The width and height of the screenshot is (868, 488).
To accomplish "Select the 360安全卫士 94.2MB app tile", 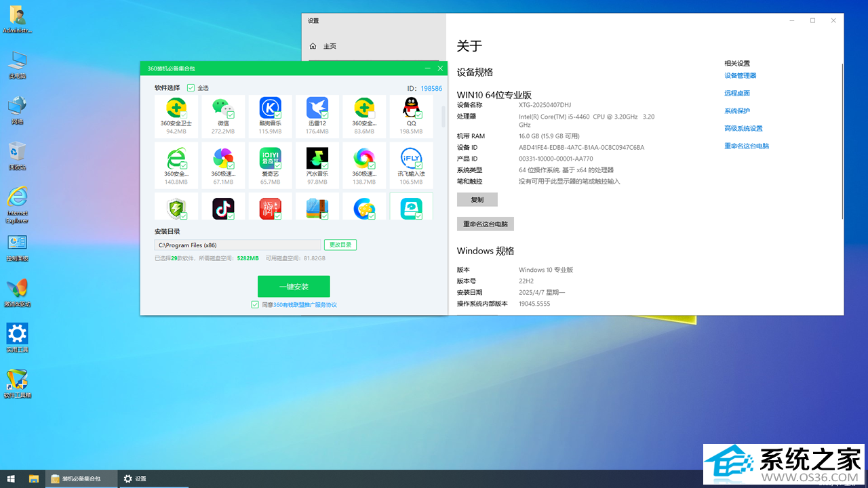I will tap(176, 117).
